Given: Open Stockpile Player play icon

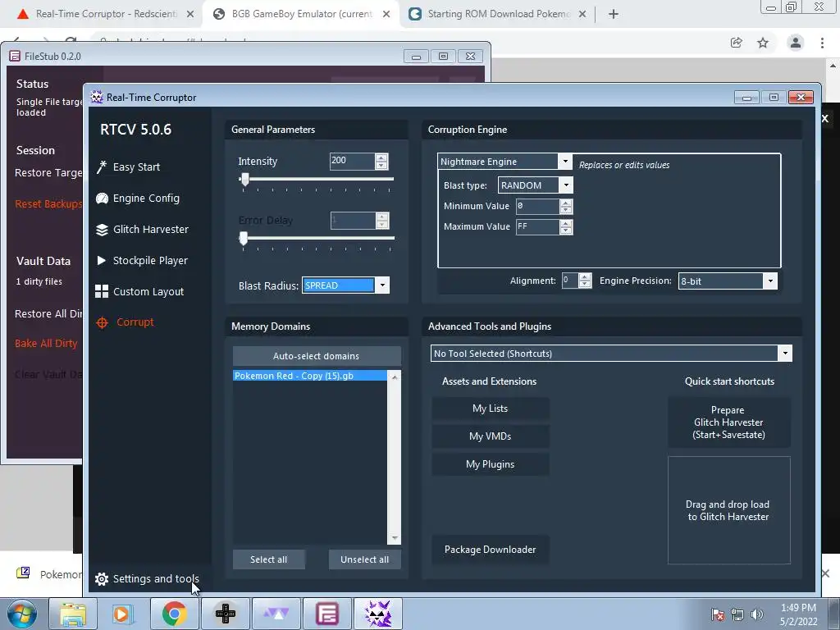Looking at the screenshot, I should (x=101, y=260).
